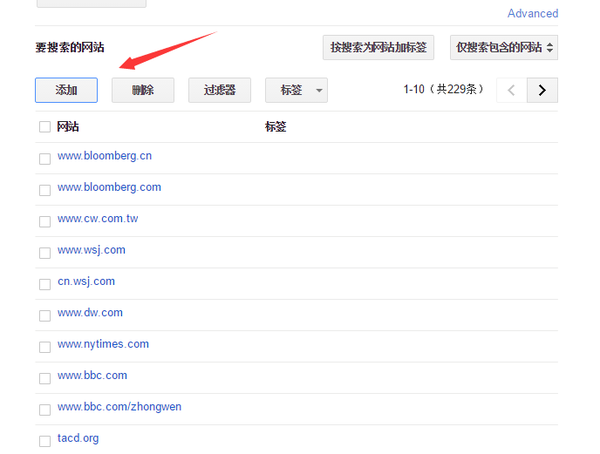Check the www.wsj.com checkbox

pyautogui.click(x=45, y=253)
